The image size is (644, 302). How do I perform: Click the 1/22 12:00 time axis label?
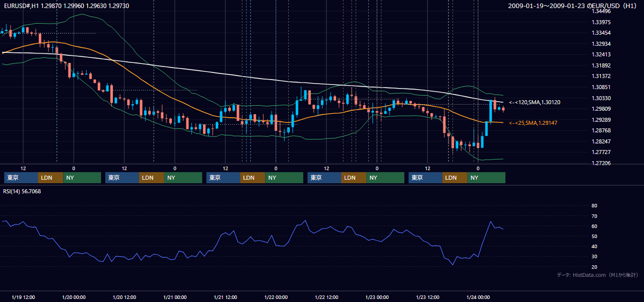click(327, 297)
